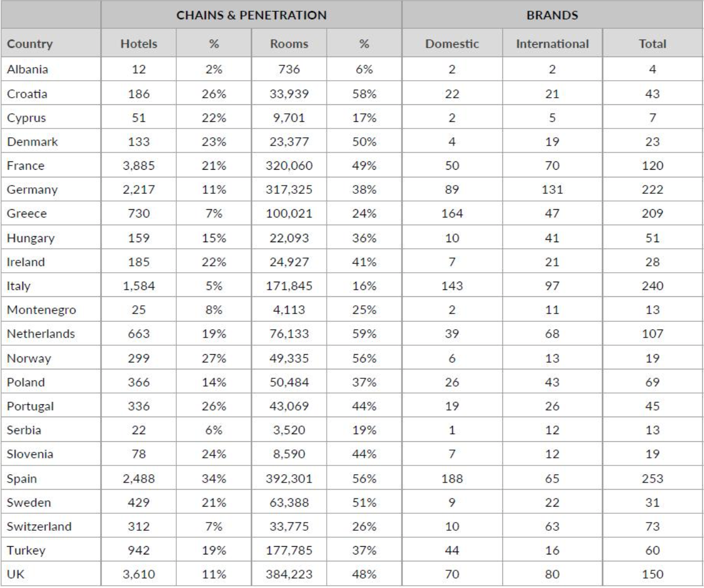Click the Domestic brands column header

point(452,44)
